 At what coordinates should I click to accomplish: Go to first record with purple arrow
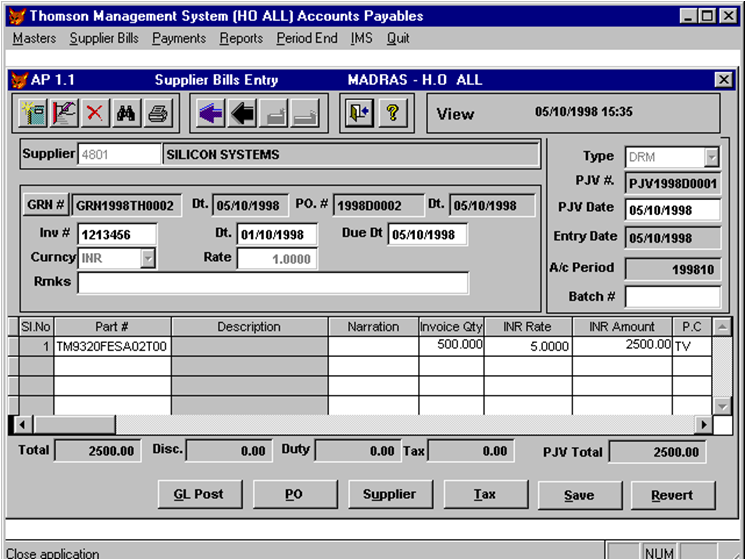[211, 114]
